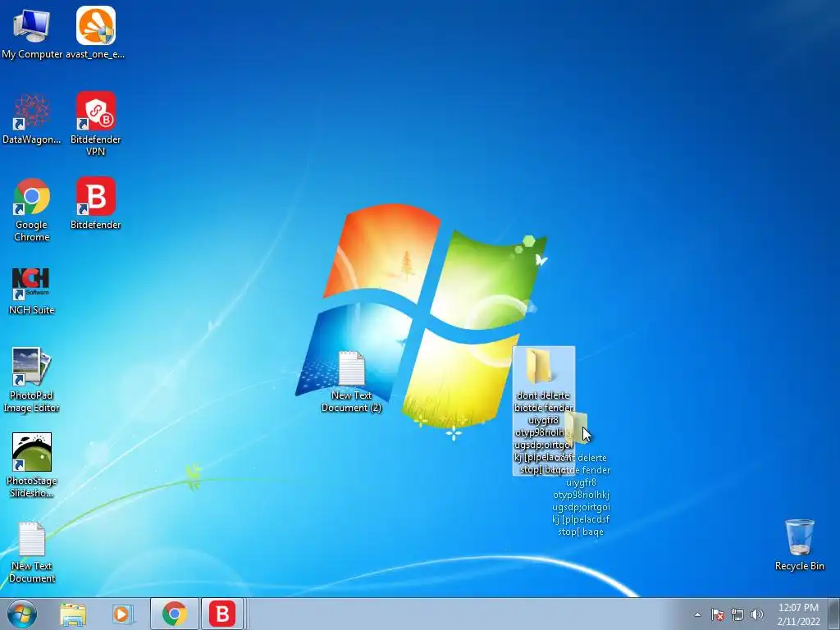Screen dimensions: 840x630
Task: Open Windows Explorer from the taskbar
Action: click(x=73, y=614)
